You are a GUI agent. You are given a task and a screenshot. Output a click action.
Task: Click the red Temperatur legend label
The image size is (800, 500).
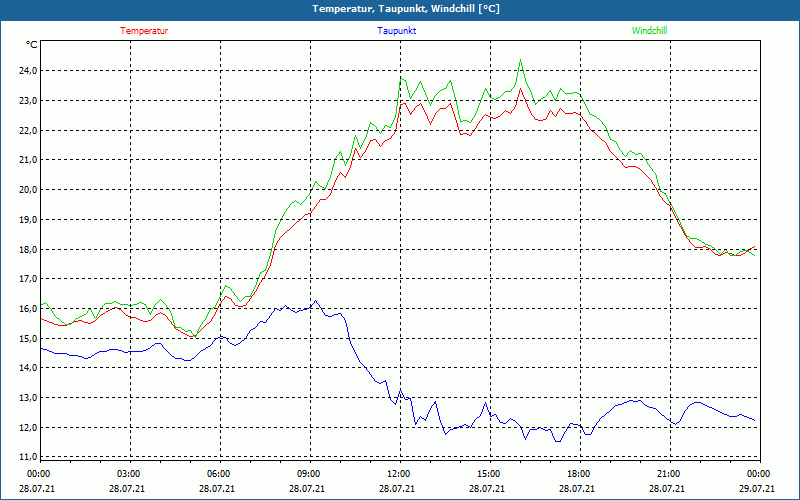(x=144, y=31)
